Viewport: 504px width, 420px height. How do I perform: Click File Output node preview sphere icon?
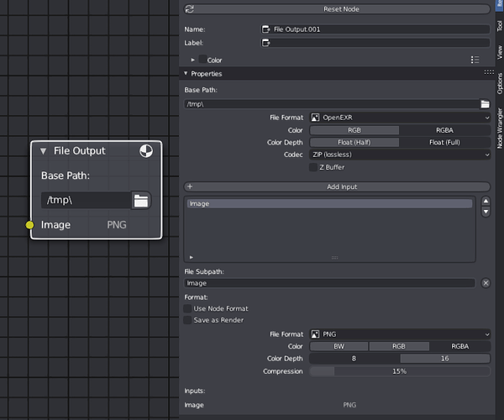146,150
